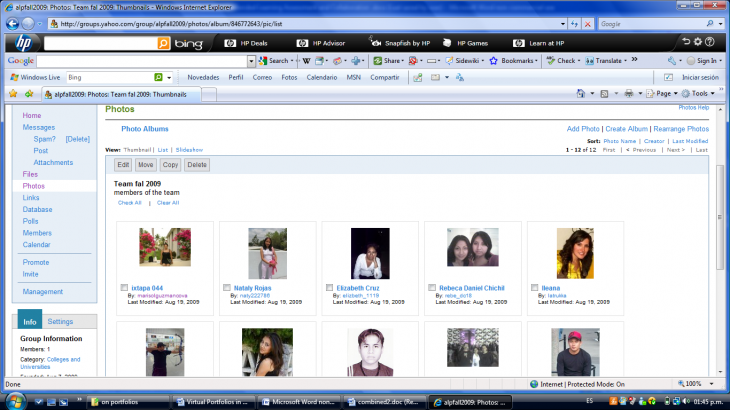
Task: Click the Refresh icon beside the address bar
Action: coord(575,24)
